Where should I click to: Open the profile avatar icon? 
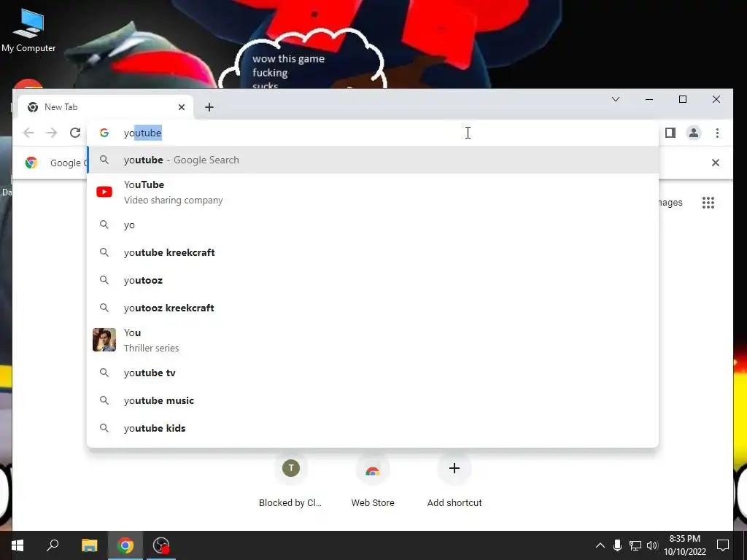(x=694, y=133)
